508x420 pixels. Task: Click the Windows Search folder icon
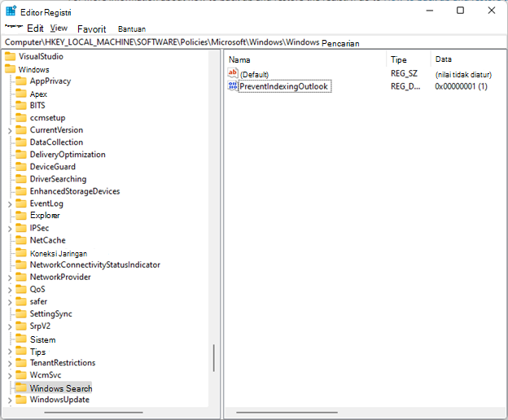tap(21, 387)
